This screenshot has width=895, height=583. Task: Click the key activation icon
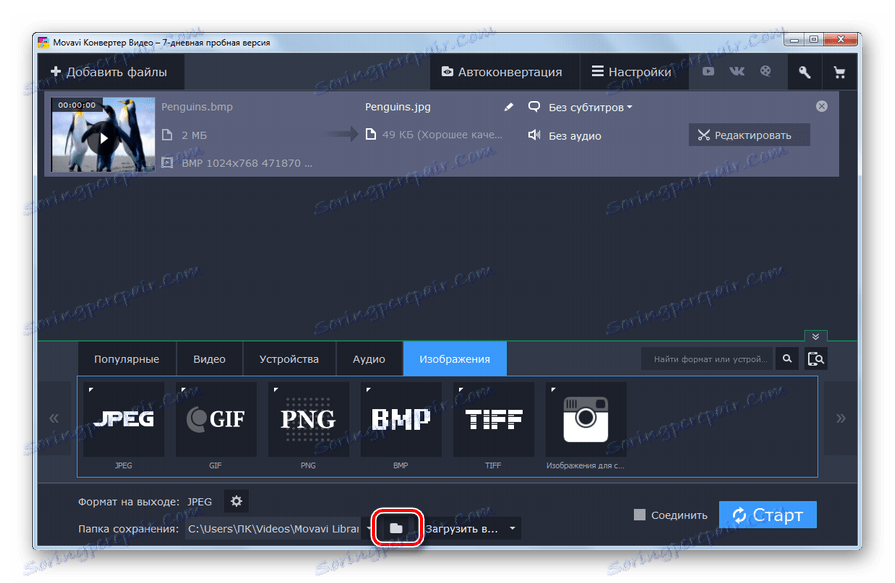pos(804,72)
